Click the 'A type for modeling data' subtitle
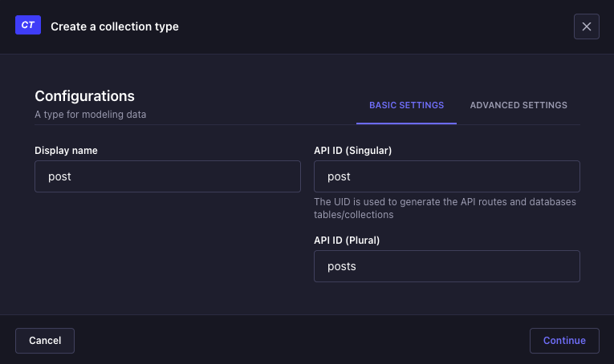614x364 pixels. [90, 115]
